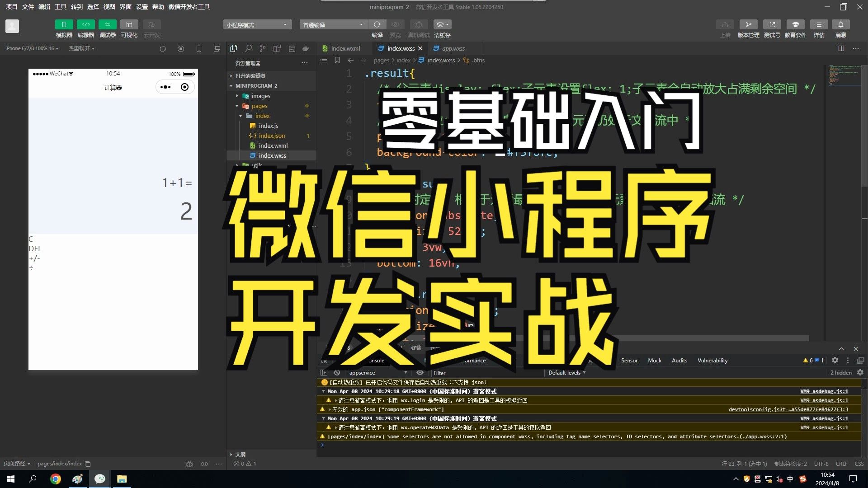Click the mini program capsule menu dots

[165, 87]
